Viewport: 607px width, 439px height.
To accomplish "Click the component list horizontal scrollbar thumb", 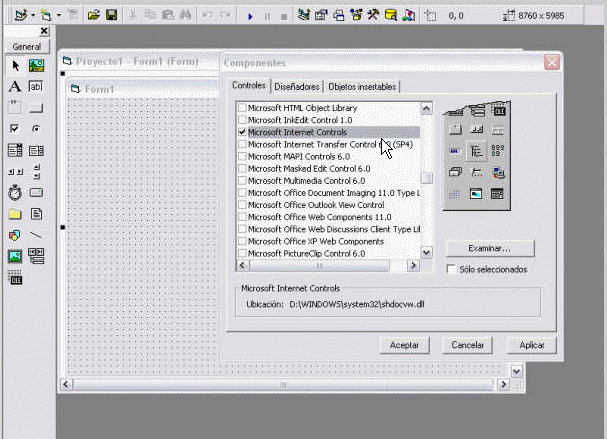I will (319, 265).
